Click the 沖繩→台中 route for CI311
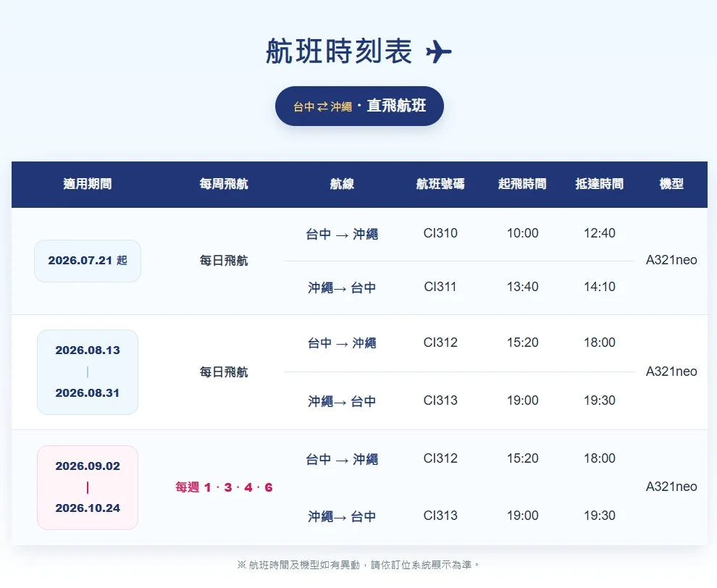 pyautogui.click(x=342, y=287)
